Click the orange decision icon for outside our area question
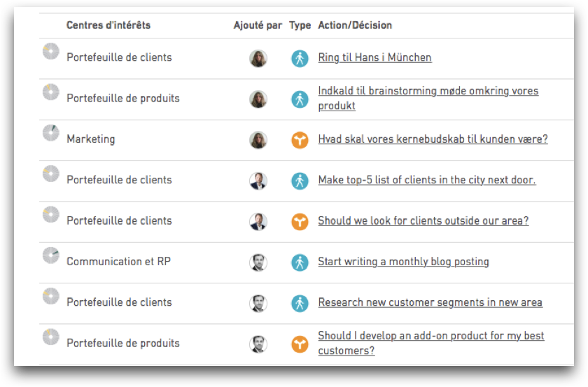 coord(300,222)
